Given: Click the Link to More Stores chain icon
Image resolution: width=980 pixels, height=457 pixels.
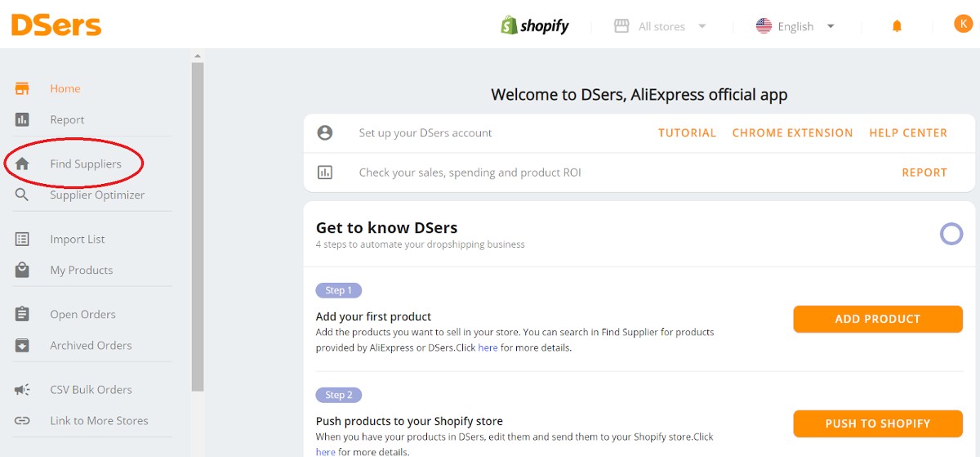Looking at the screenshot, I should (x=22, y=420).
